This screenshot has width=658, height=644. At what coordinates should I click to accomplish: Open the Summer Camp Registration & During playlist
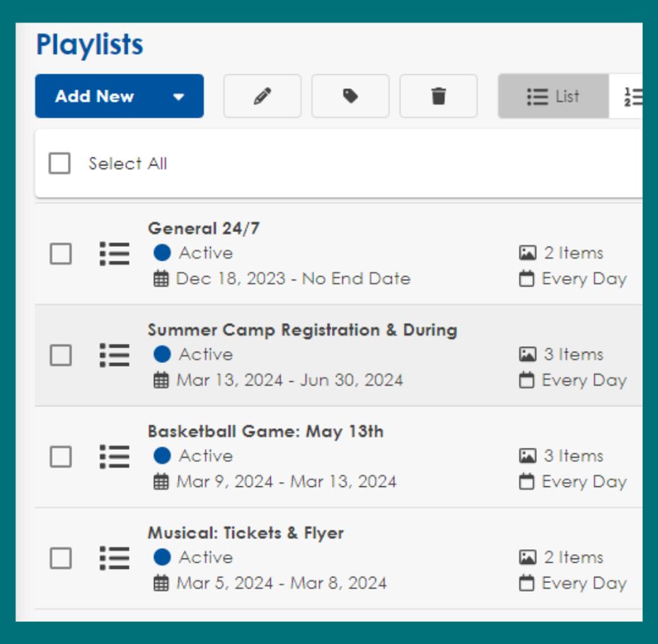point(302,330)
